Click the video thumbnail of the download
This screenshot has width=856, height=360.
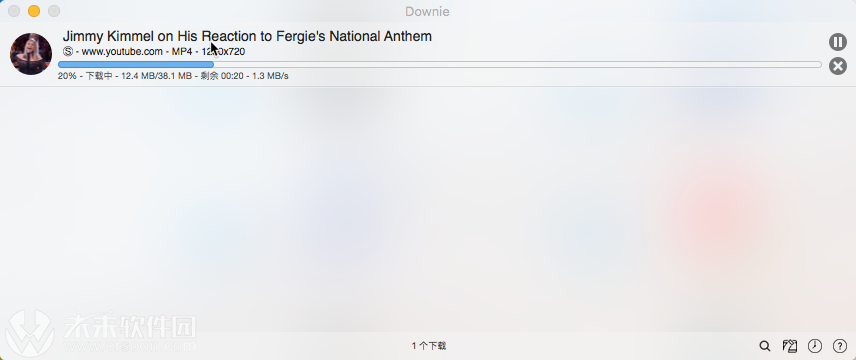tap(31, 54)
